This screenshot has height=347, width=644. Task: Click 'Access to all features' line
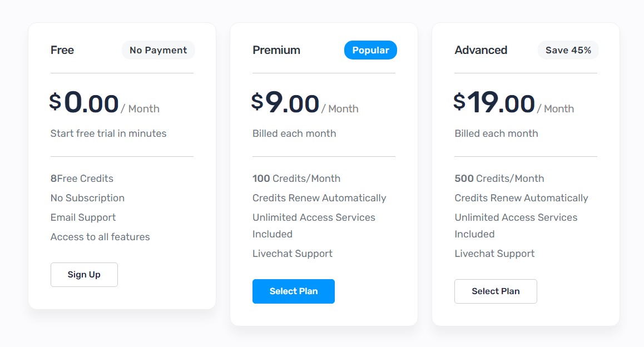click(100, 237)
